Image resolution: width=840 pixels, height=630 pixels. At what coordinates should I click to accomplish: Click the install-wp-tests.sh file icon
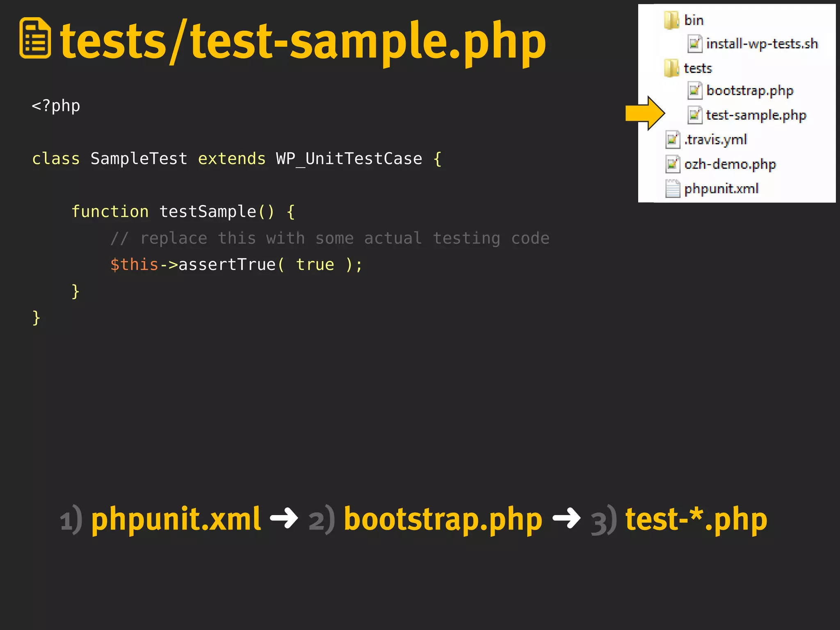(695, 44)
